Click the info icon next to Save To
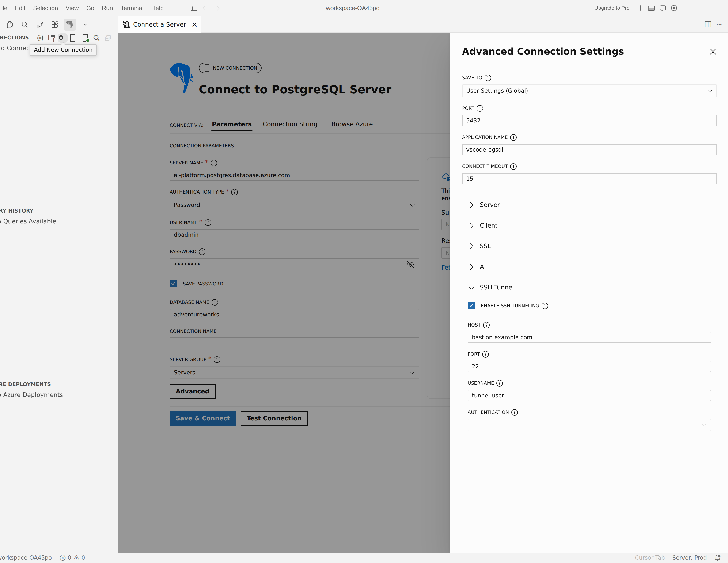The image size is (728, 563). (488, 78)
